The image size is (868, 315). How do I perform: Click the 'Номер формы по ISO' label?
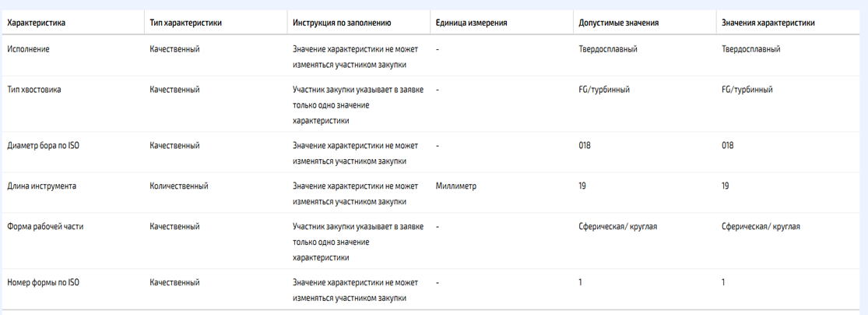click(x=43, y=283)
